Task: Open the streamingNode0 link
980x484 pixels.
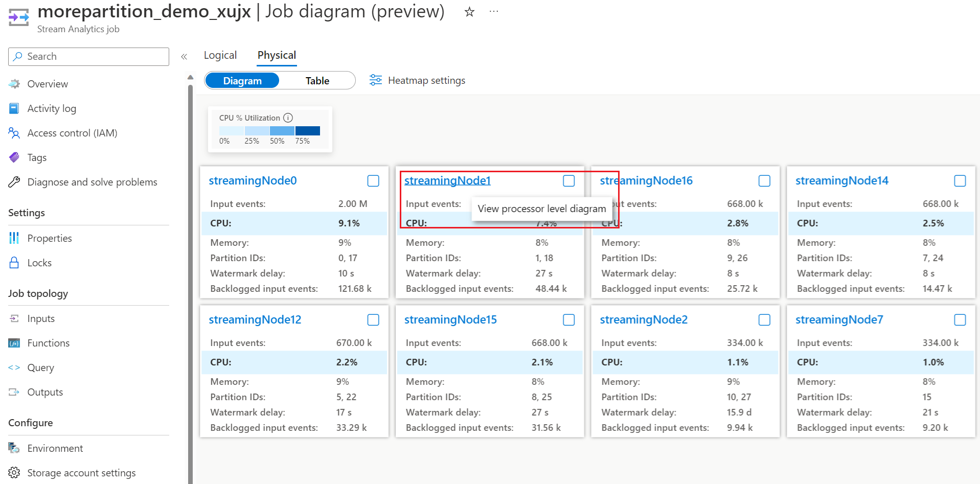Action: point(253,180)
